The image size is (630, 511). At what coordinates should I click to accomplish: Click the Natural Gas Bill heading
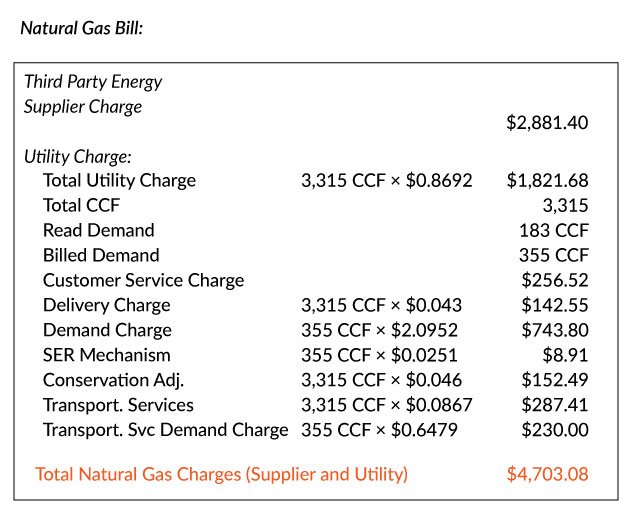click(82, 27)
